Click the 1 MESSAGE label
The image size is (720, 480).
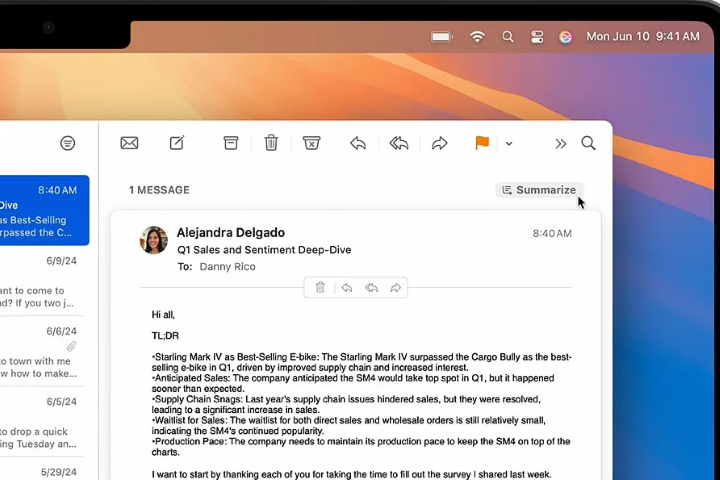click(159, 190)
